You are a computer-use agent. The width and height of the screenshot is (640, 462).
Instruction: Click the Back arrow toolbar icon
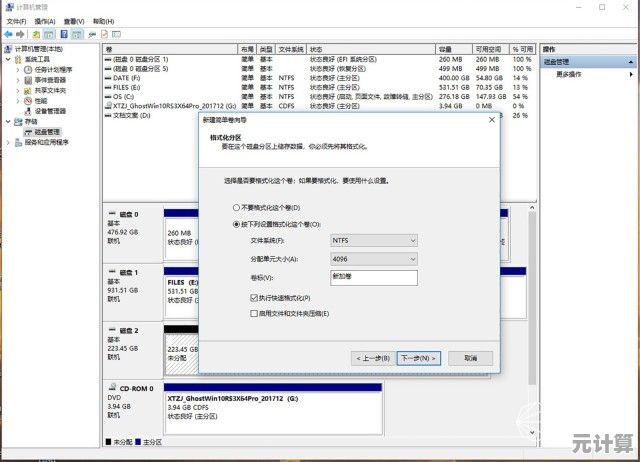pyautogui.click(x=8, y=34)
